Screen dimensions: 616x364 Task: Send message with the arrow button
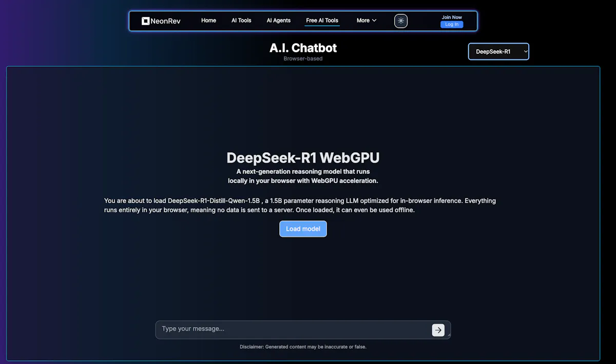tap(438, 330)
